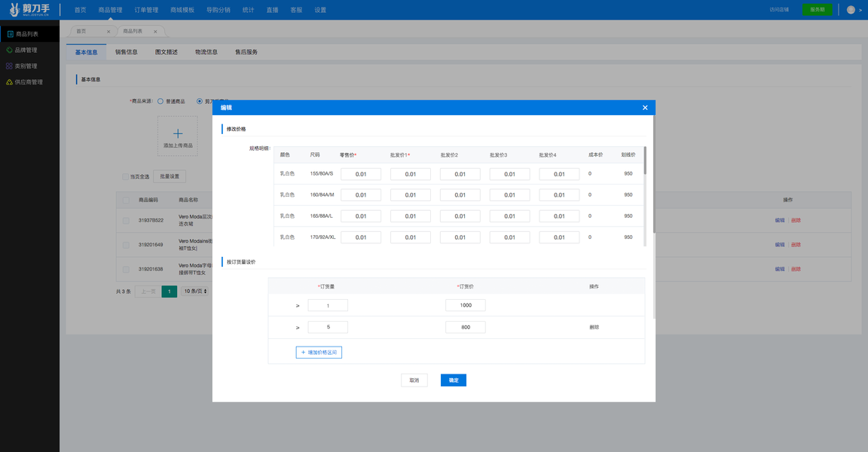Open 导购分销 in top navigation
The image size is (868, 452).
pos(218,10)
